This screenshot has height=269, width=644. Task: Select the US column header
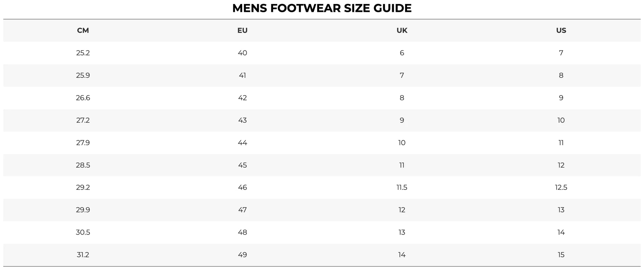tap(561, 30)
